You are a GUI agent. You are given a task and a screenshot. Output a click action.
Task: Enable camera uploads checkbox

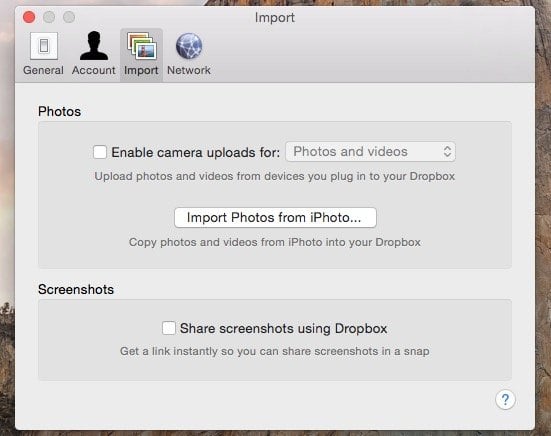(x=100, y=152)
